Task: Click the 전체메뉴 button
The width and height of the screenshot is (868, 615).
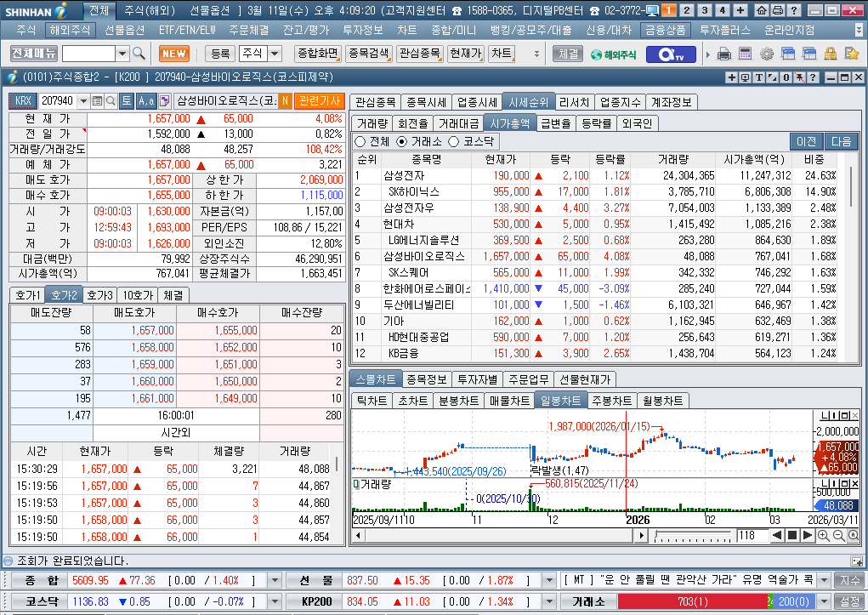Action: pos(34,54)
